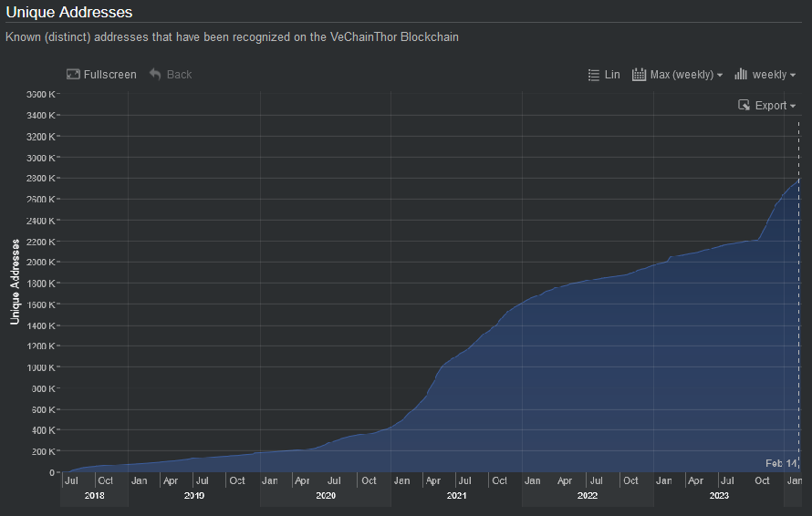Viewport: 812px width, 516px height.
Task: Open the Export dropdown menu
Action: coord(775,106)
